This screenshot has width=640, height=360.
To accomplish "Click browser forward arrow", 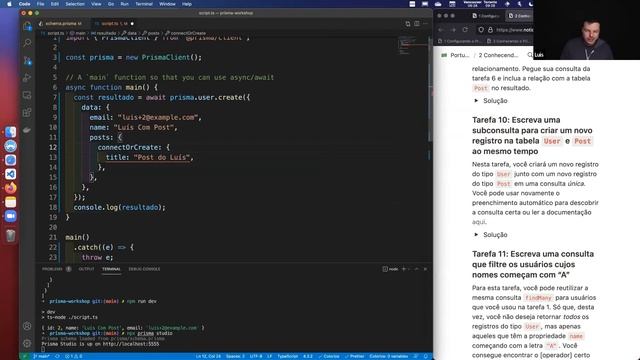I will click(x=453, y=30).
